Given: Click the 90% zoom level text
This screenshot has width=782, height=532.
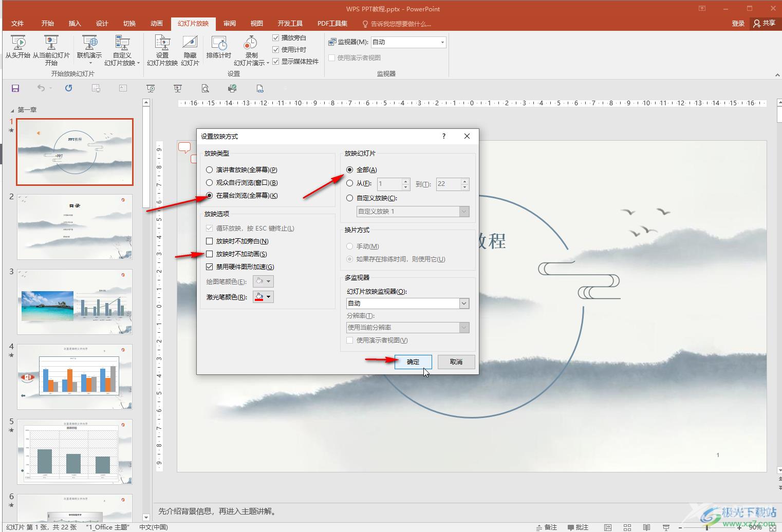Looking at the screenshot, I should [x=755, y=527].
